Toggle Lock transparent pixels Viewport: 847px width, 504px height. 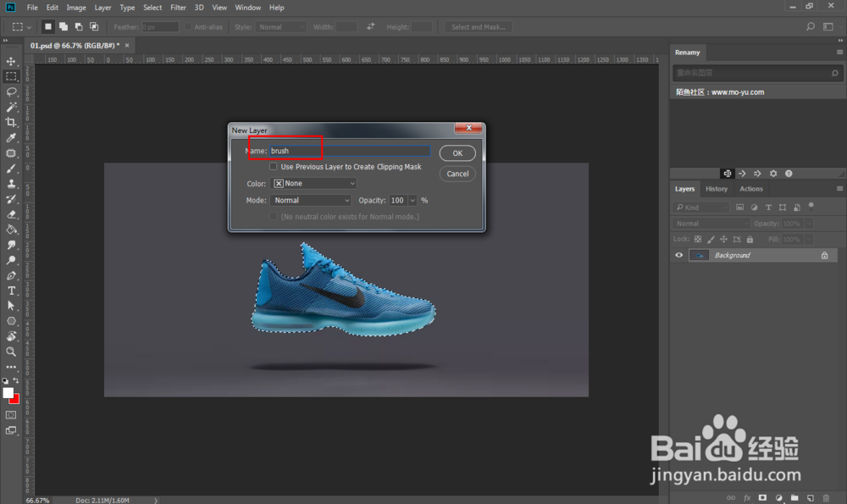tap(698, 239)
